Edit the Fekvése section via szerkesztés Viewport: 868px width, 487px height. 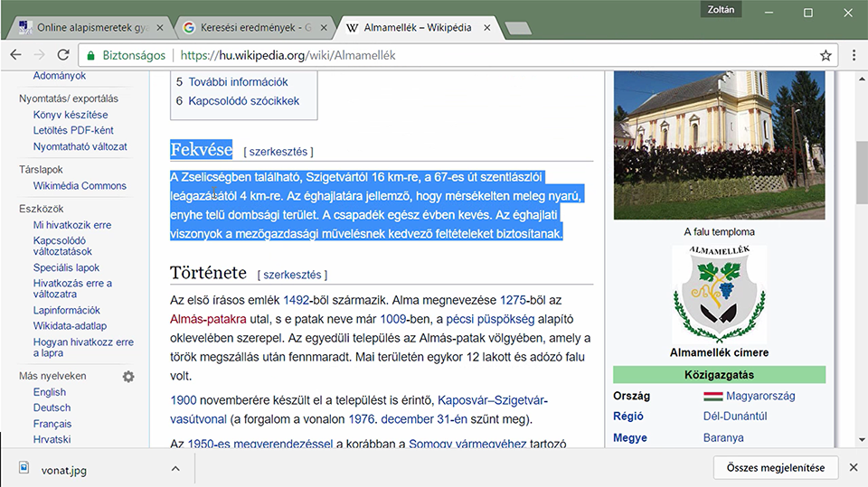click(x=278, y=152)
